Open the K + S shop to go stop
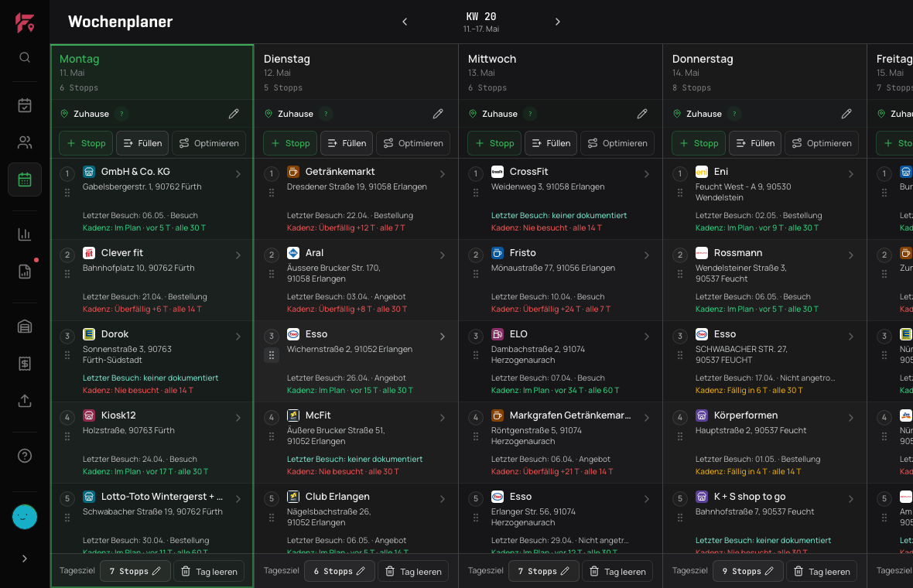Screen dimensions: 913x588 (x=765, y=518)
